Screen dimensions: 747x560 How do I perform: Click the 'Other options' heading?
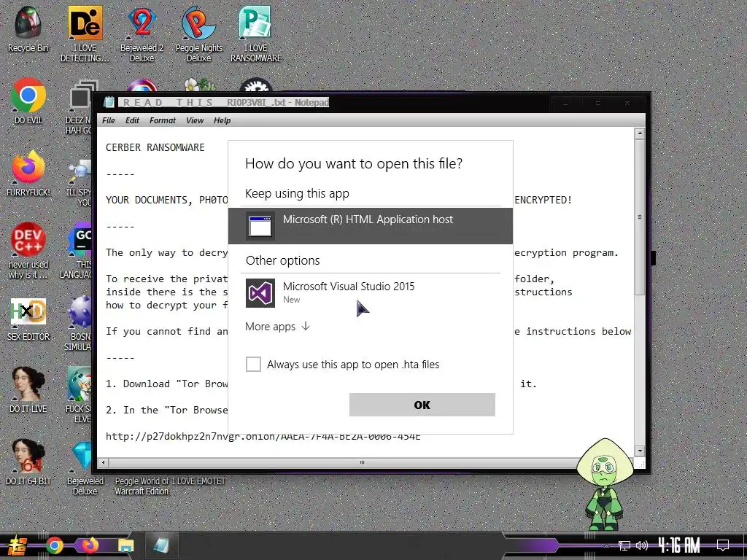(x=283, y=260)
